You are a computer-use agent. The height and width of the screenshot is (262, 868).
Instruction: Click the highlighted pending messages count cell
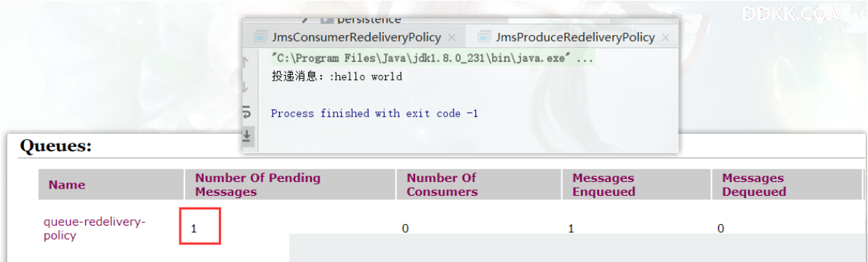200,226
